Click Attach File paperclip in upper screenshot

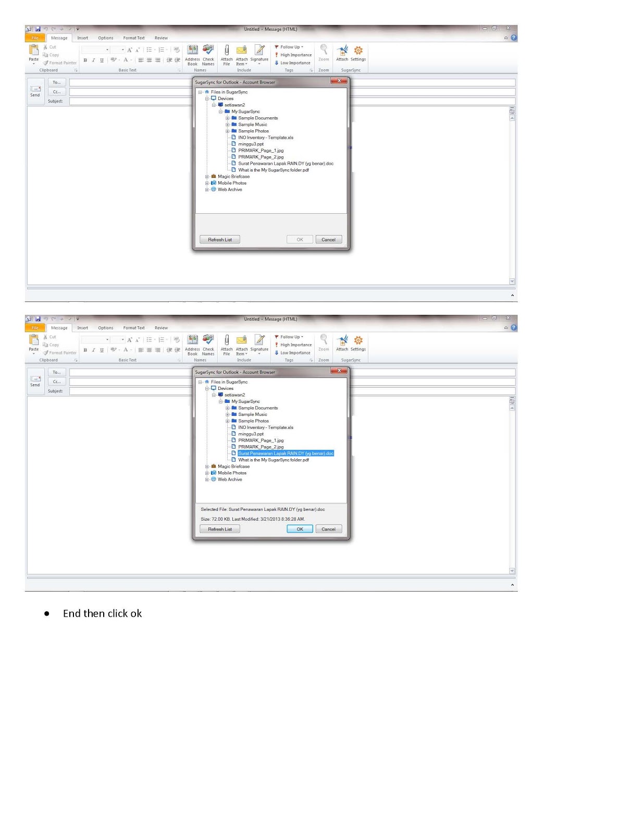[x=227, y=55]
